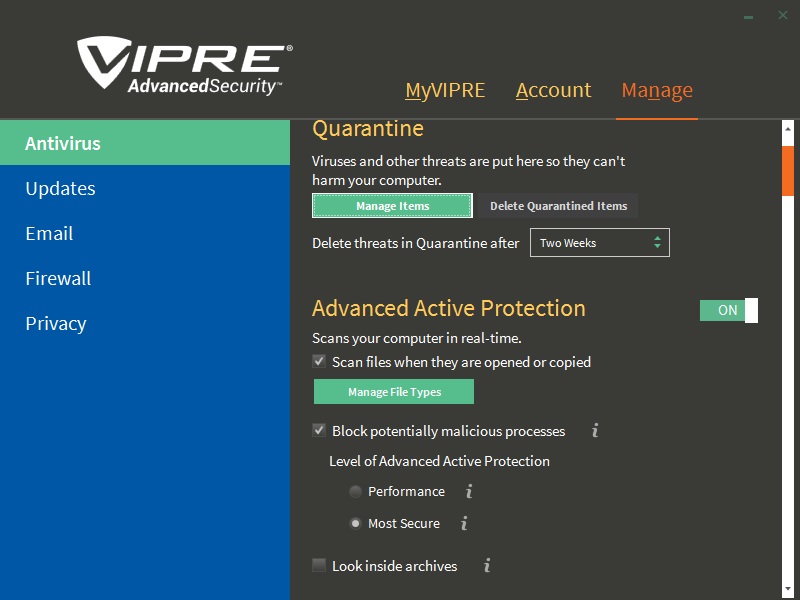
Task: Open the MyVIPRE tab
Action: click(445, 90)
